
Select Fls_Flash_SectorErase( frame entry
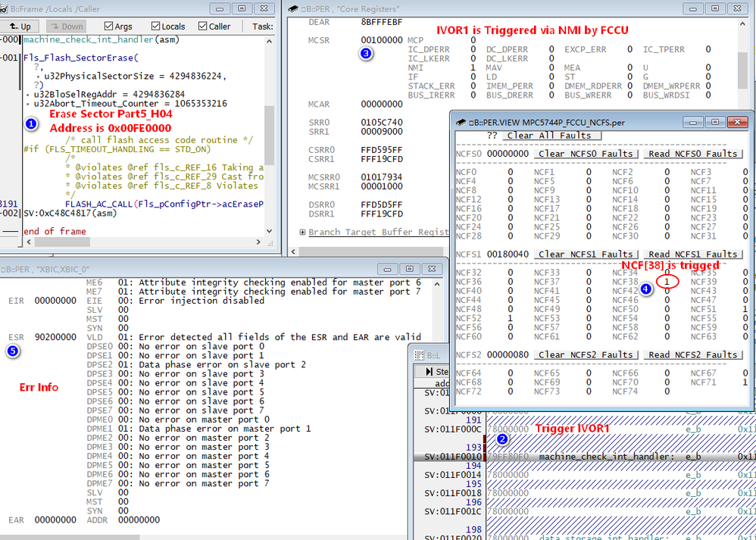pos(81,58)
